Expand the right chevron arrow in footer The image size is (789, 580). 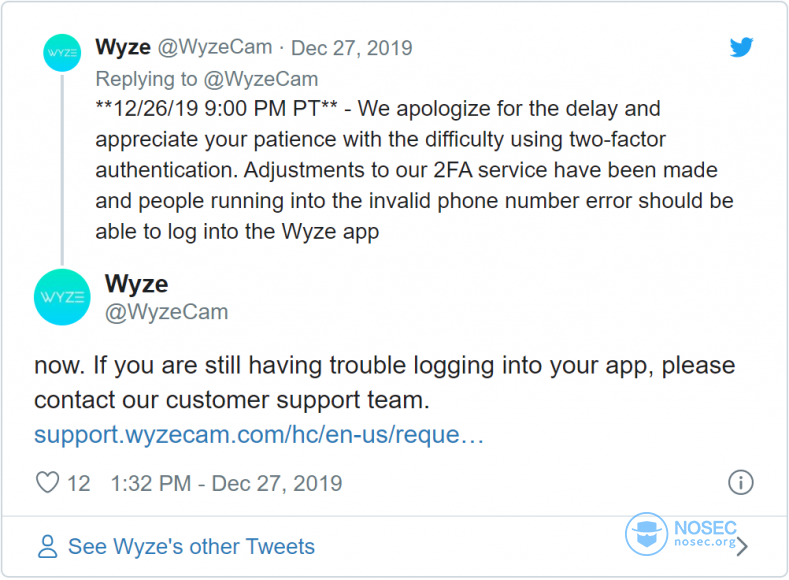(x=743, y=547)
